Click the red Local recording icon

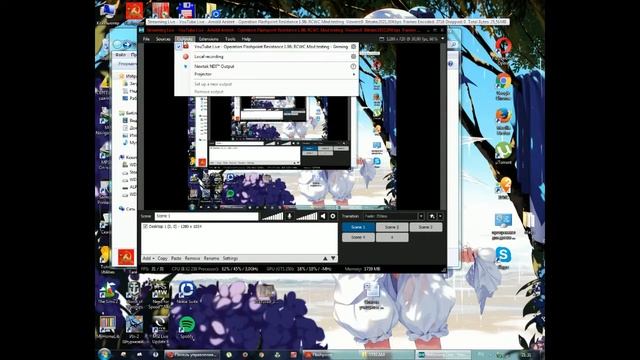tap(186, 56)
